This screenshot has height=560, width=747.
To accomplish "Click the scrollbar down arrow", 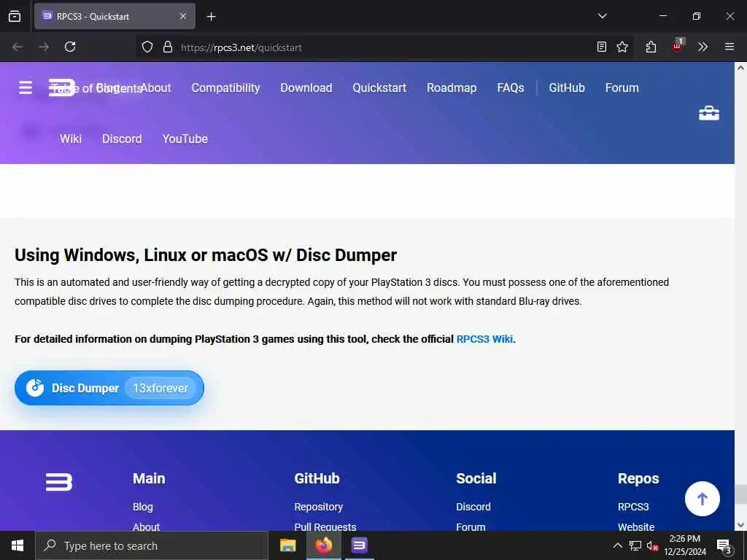I will (741, 525).
